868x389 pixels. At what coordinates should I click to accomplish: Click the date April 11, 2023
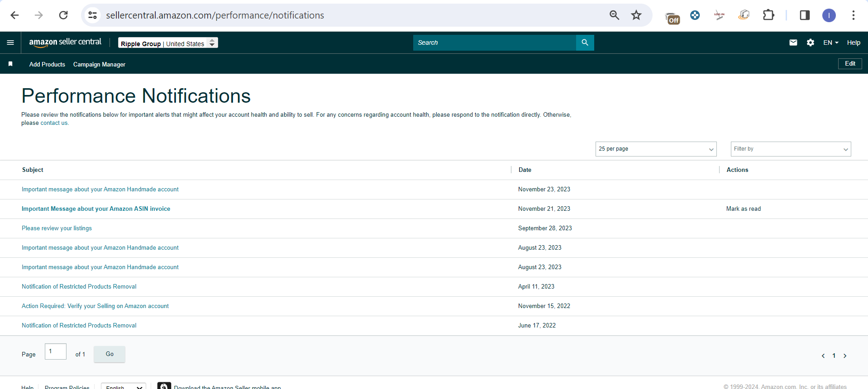536,287
